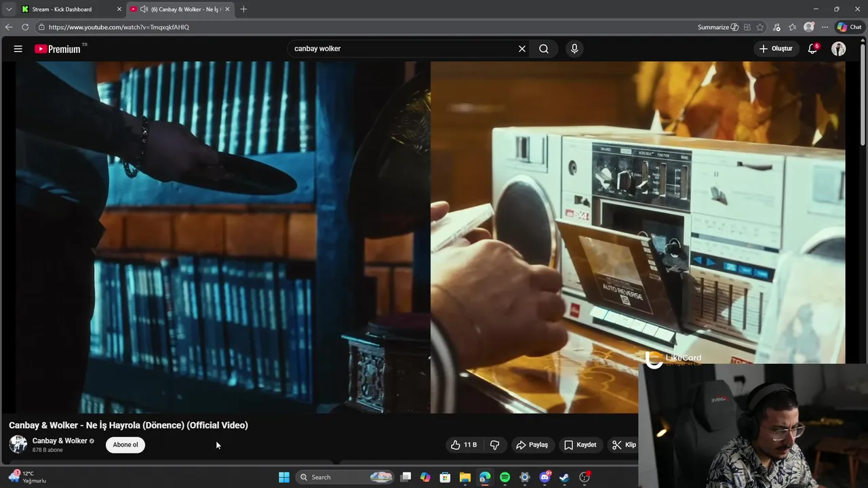Click Summarize in the address bar
This screenshot has height=488, width=868.
(717, 27)
